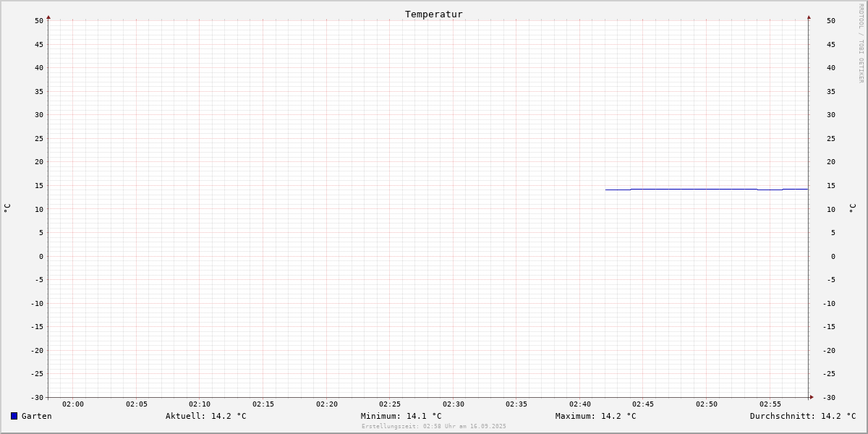Screen dimensions: 868x434
Task: Click the 50 label on the left y-axis
Action: point(39,21)
